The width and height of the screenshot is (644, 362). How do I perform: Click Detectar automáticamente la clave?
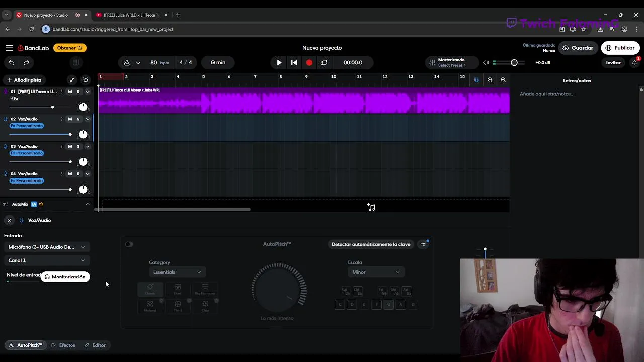click(x=371, y=244)
